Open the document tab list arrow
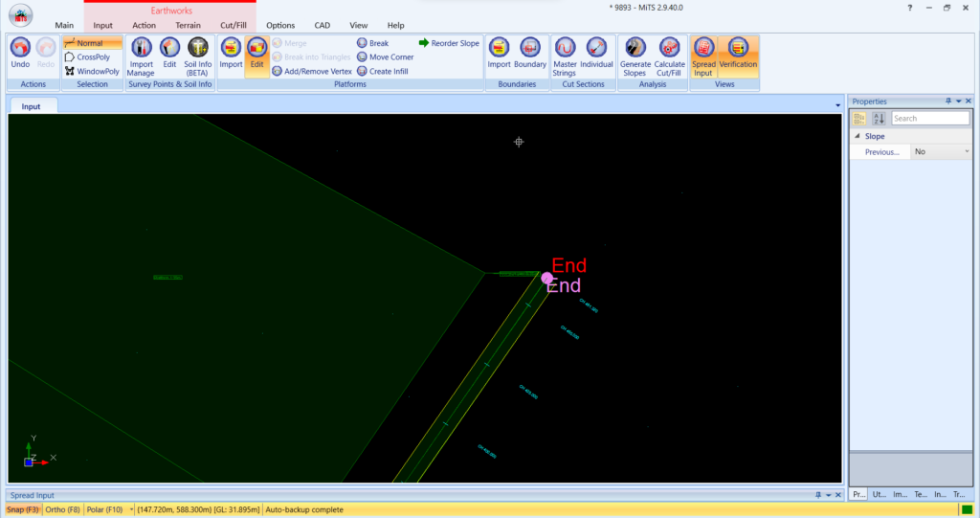This screenshot has height=518, width=980. coord(838,105)
